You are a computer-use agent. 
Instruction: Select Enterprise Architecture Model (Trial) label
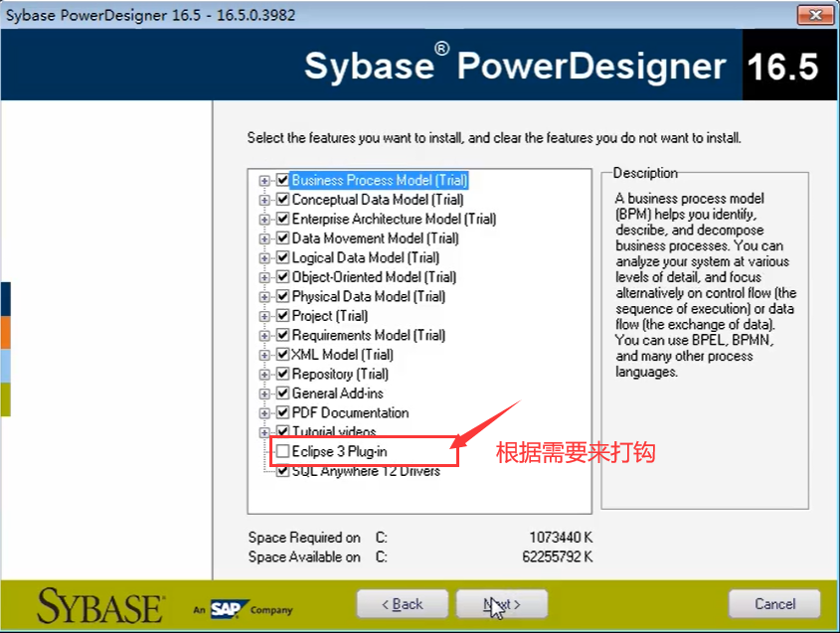394,219
